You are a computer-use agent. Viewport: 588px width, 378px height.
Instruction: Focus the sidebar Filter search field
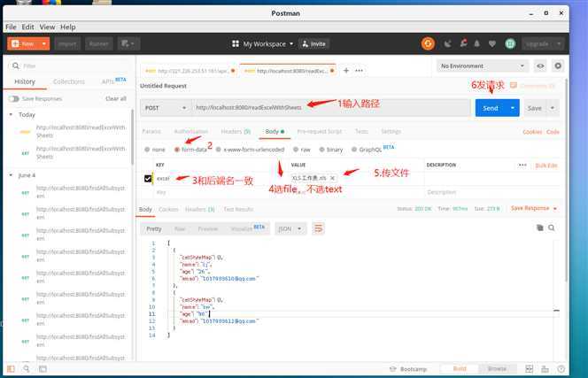tap(69, 66)
